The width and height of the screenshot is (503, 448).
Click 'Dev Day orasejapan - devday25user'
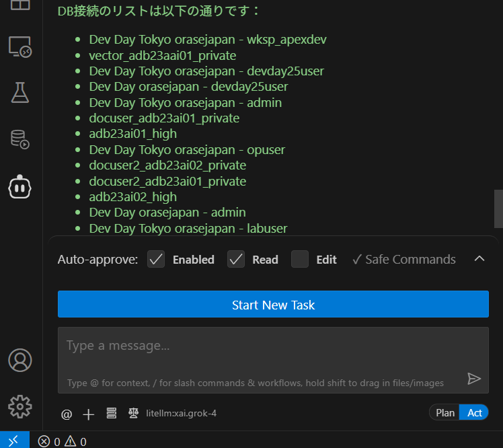[x=188, y=87]
